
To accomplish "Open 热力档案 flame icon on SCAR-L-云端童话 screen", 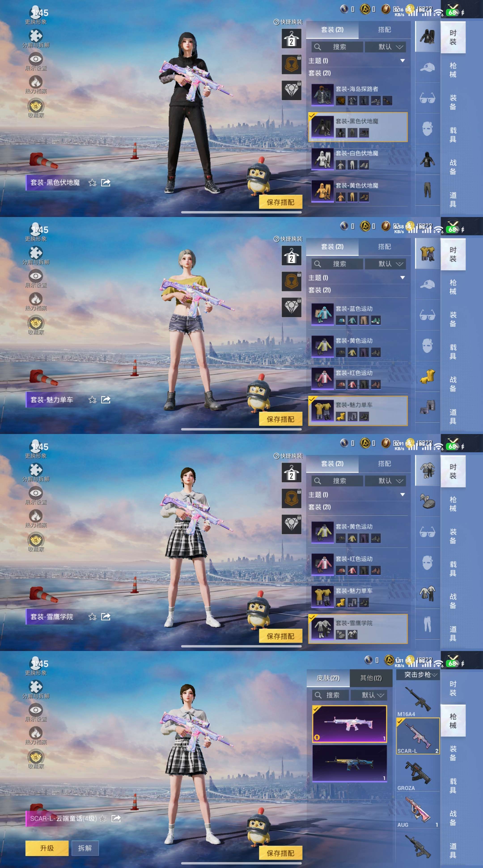I will click(36, 735).
